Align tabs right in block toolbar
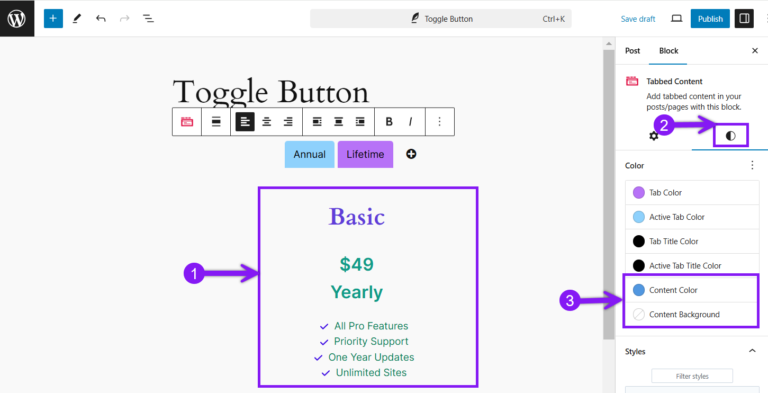768x393 pixels. click(288, 122)
